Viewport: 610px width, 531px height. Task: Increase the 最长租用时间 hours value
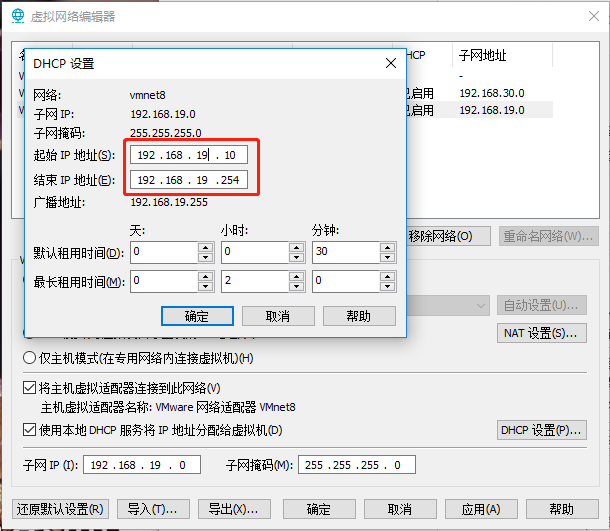pyautogui.click(x=297, y=277)
